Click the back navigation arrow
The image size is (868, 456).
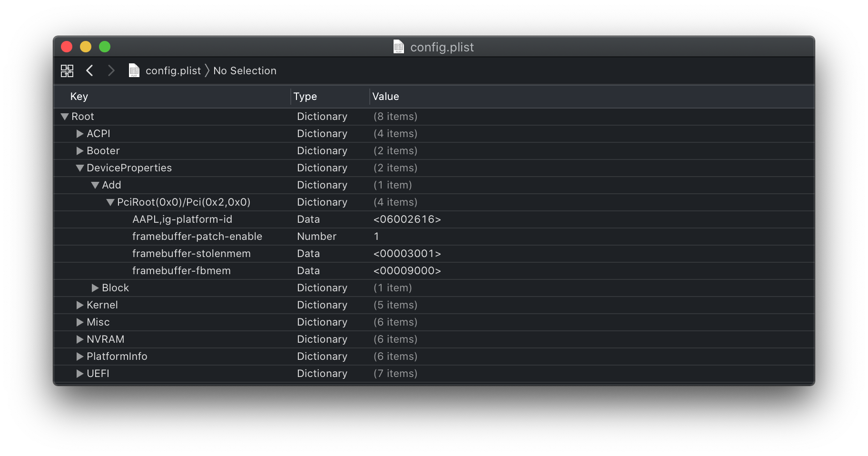[90, 70]
